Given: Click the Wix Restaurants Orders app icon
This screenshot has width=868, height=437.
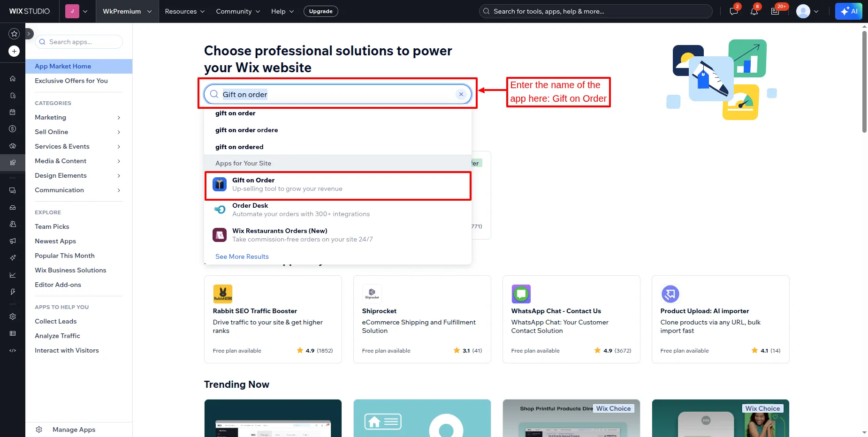Looking at the screenshot, I should [220, 235].
